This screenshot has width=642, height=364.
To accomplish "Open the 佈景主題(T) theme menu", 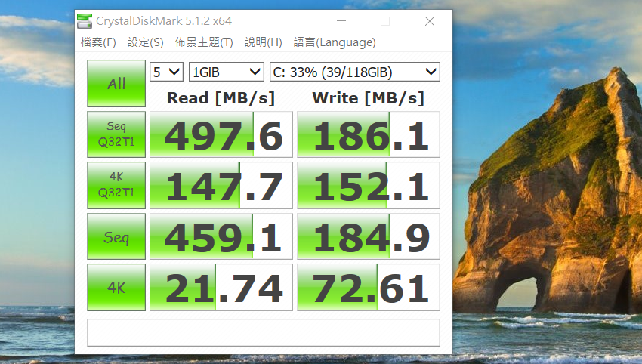I will coord(204,42).
